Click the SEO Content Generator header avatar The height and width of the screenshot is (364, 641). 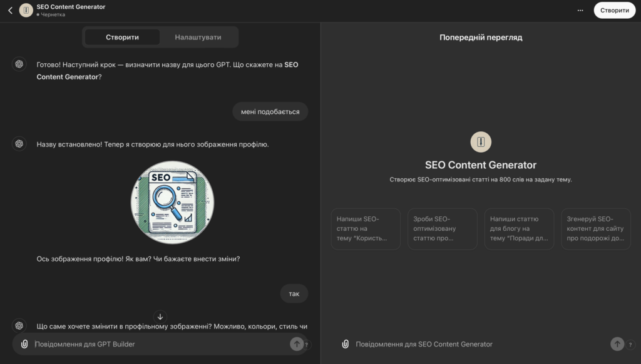(26, 11)
